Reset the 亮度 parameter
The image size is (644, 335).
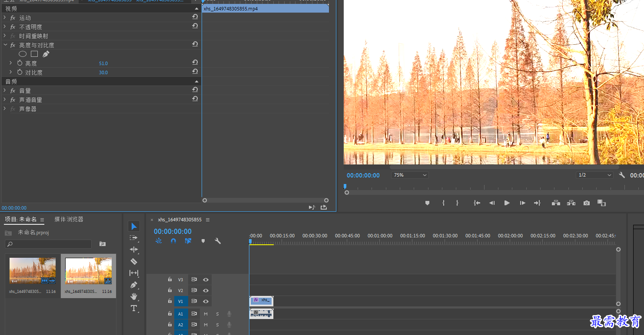[195, 62]
